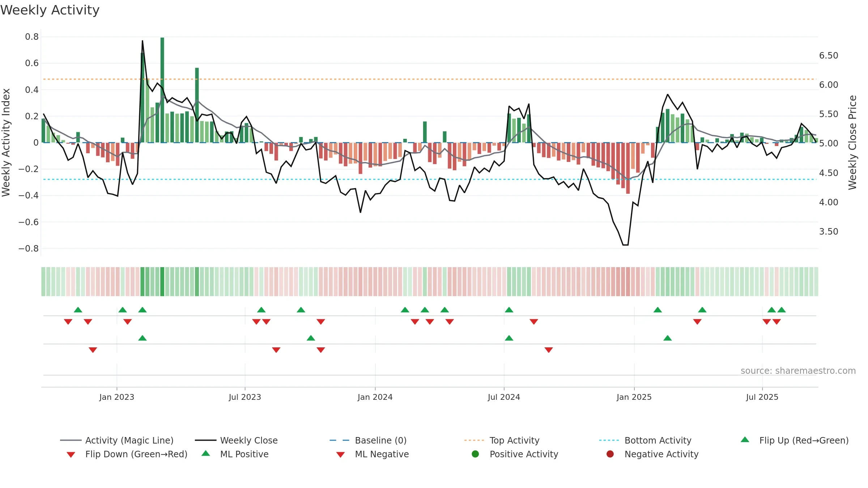Click the Weekly Activity chart title
This screenshot has width=868, height=488.
point(50,10)
